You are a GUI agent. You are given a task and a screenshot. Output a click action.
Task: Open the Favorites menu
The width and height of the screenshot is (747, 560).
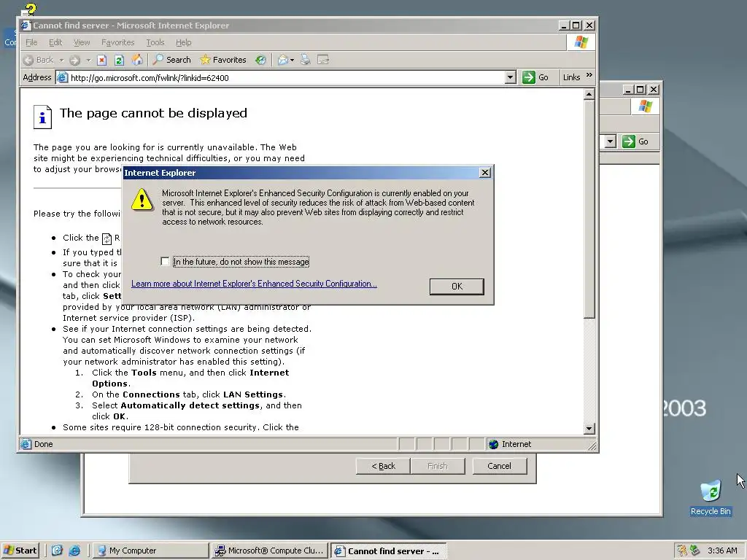click(x=117, y=42)
